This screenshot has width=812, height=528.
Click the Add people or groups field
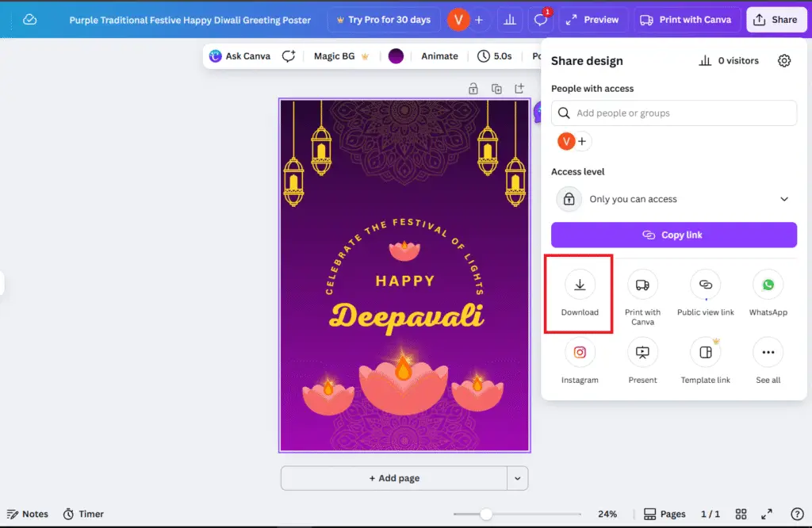point(674,113)
